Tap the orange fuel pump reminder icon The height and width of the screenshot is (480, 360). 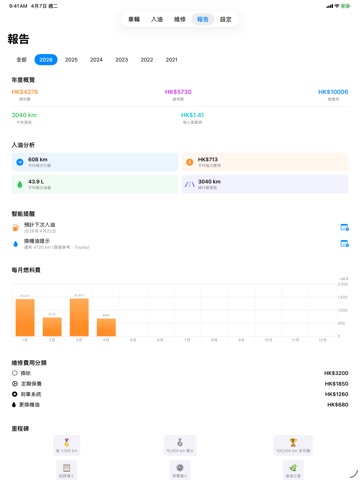coord(16,228)
